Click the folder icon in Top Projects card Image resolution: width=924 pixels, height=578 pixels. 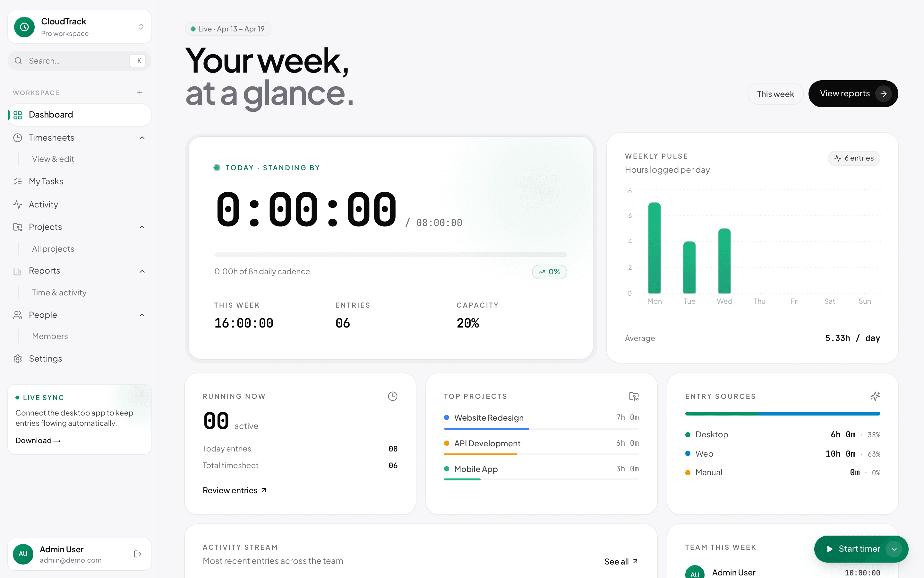pyautogui.click(x=634, y=397)
